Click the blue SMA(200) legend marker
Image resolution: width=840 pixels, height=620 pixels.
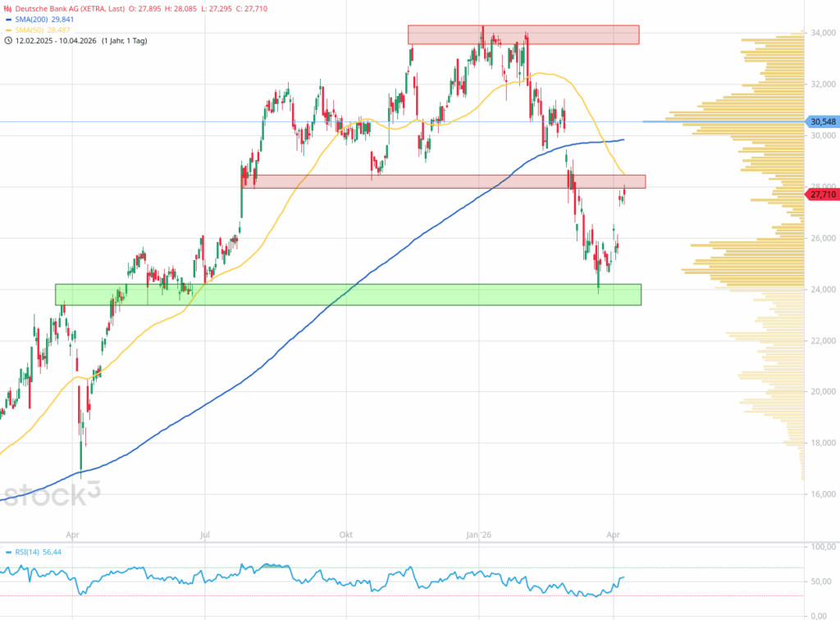(x=8, y=19)
